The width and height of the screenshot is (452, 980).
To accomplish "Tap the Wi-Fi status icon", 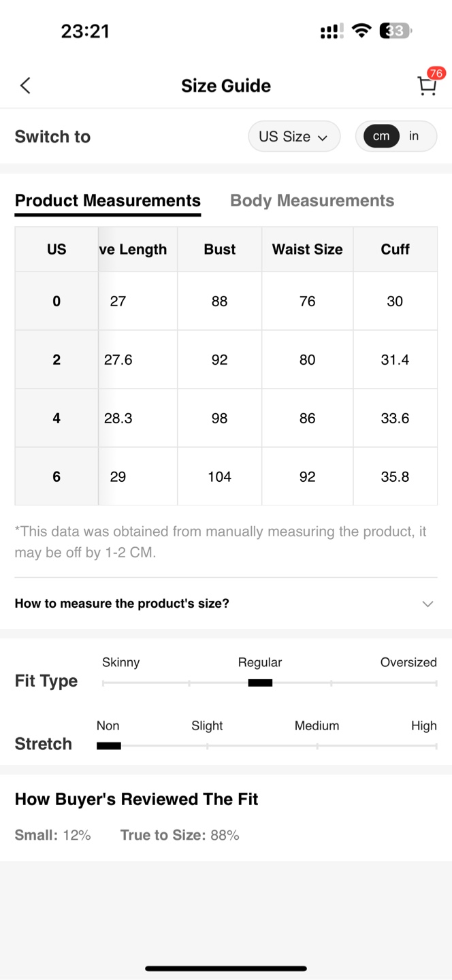I will 362,31.
